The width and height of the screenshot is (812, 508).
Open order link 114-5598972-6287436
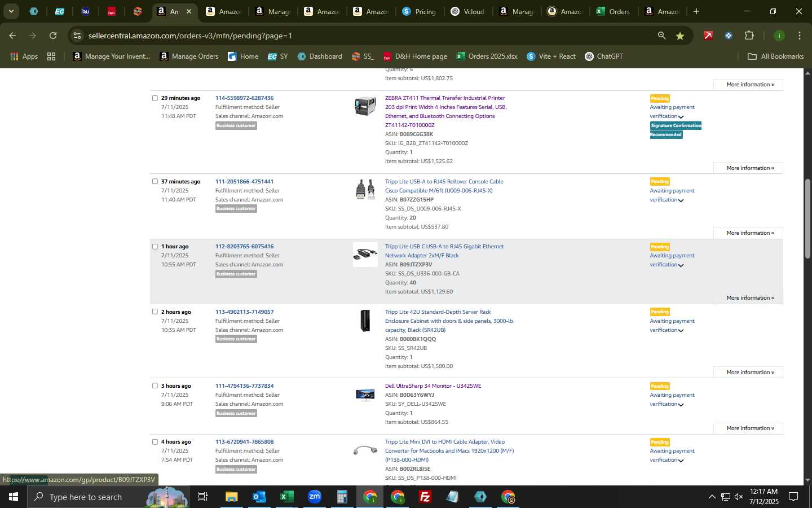click(244, 98)
